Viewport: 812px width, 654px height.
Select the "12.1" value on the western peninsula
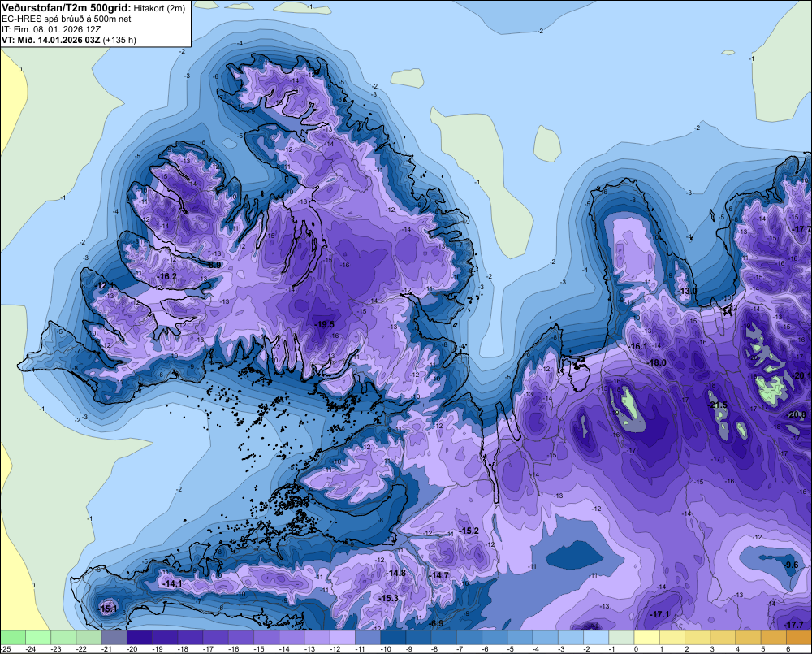coord(106,285)
